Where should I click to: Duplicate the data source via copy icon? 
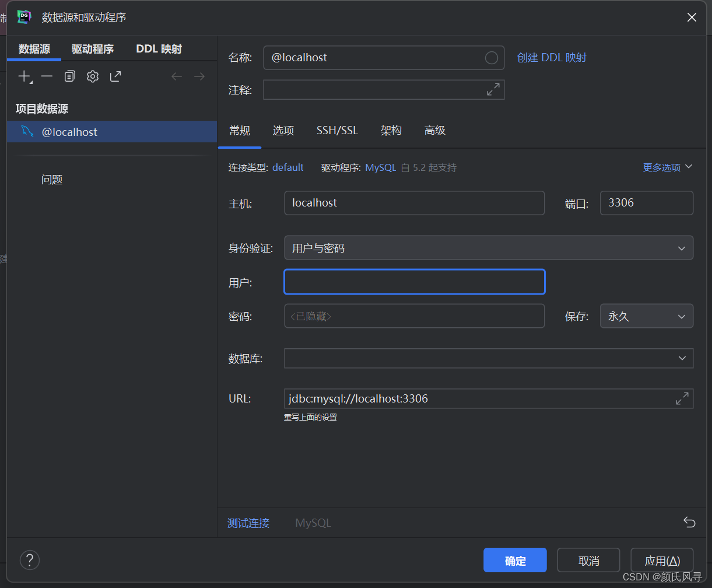click(70, 76)
